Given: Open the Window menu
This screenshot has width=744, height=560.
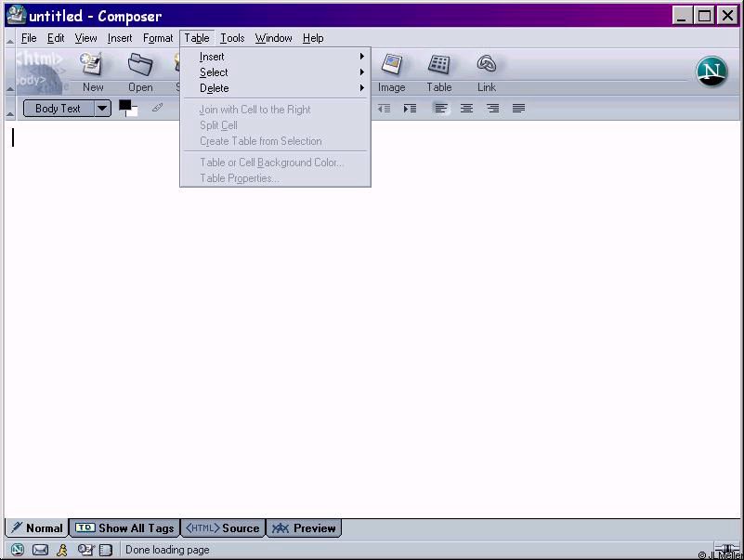Looking at the screenshot, I should [x=274, y=38].
